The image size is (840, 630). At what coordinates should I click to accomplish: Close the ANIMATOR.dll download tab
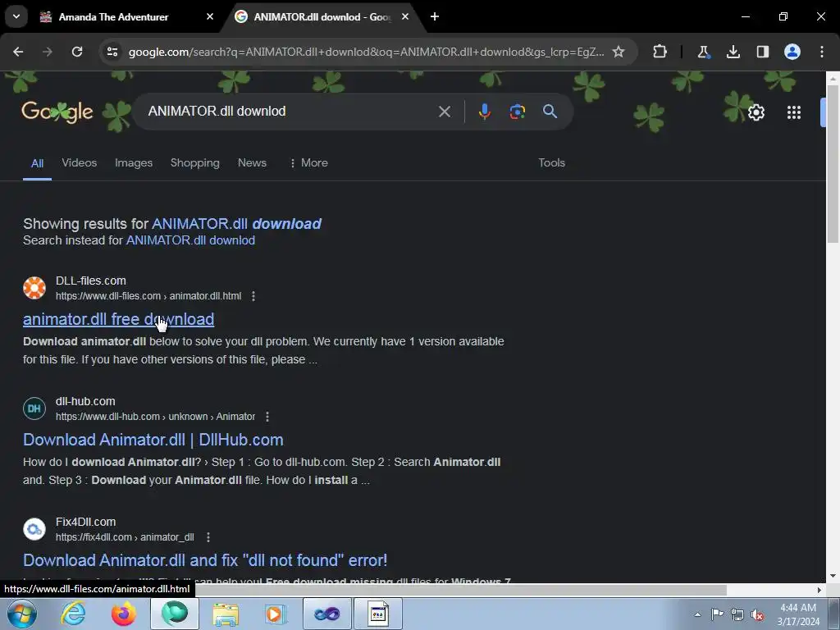(405, 16)
